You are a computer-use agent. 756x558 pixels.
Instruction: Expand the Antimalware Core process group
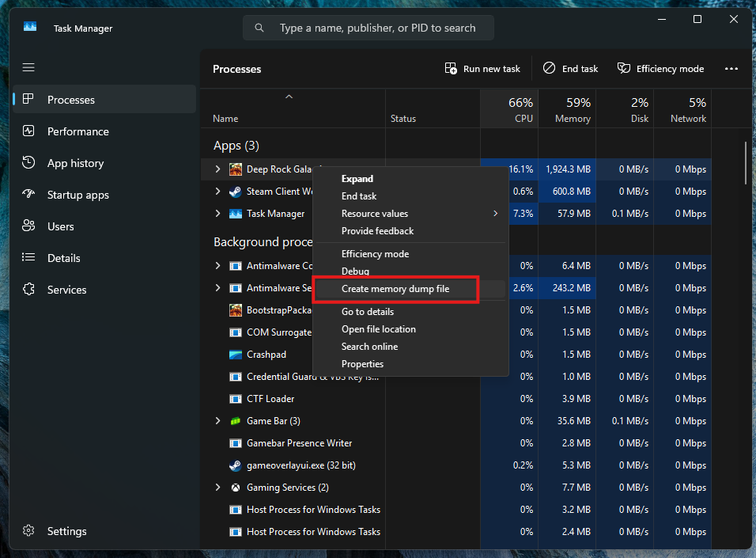coord(218,265)
